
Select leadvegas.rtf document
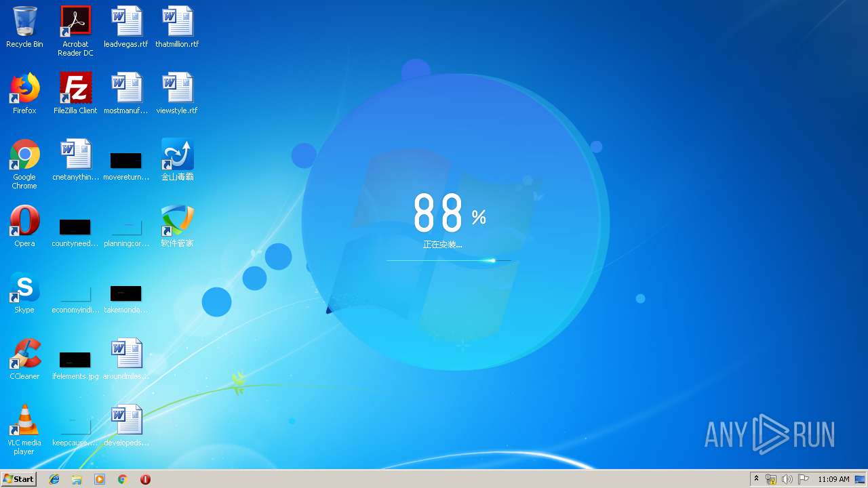(x=126, y=27)
